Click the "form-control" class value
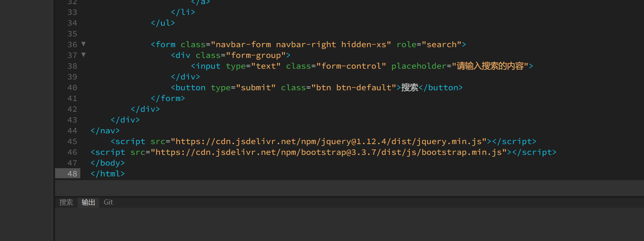Viewport: 644px width, 241px height. (x=351, y=66)
